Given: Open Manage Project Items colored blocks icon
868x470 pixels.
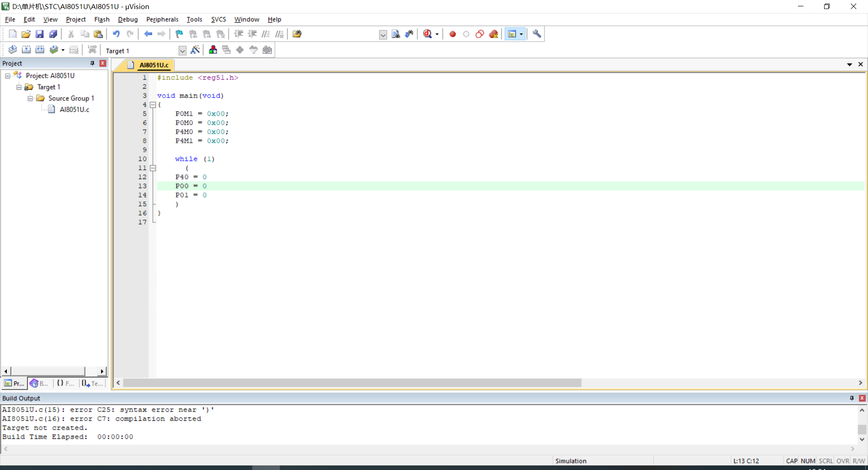Looking at the screenshot, I should tap(213, 50).
